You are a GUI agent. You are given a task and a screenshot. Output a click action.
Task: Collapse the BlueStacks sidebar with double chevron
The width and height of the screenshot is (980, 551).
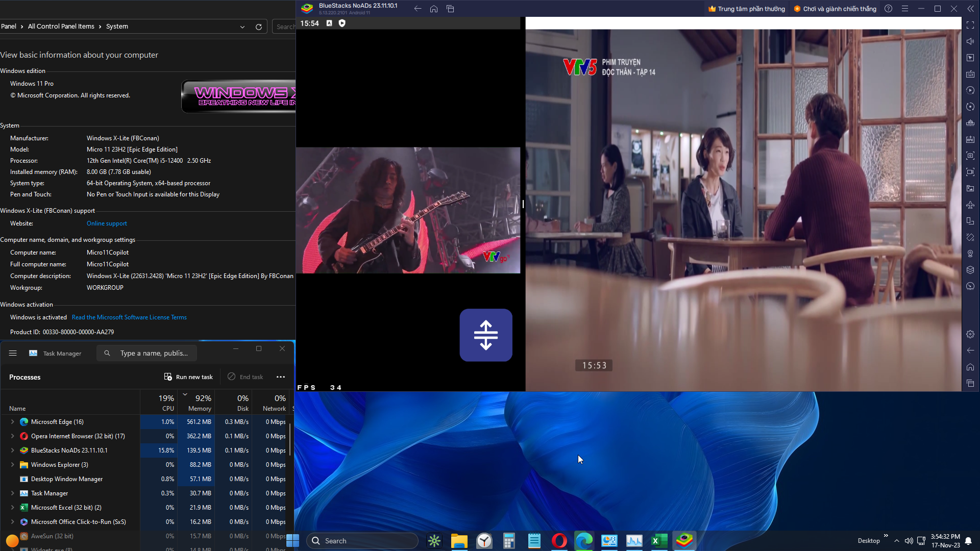coord(970,9)
